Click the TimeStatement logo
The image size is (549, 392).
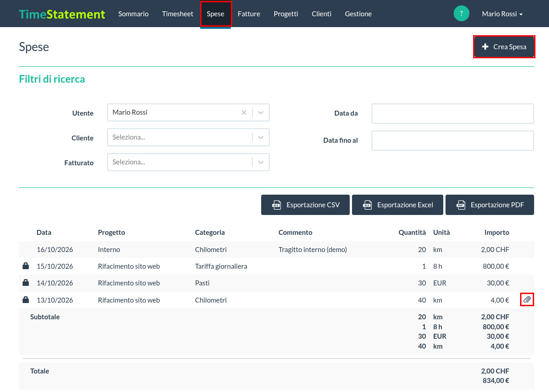[x=62, y=14]
